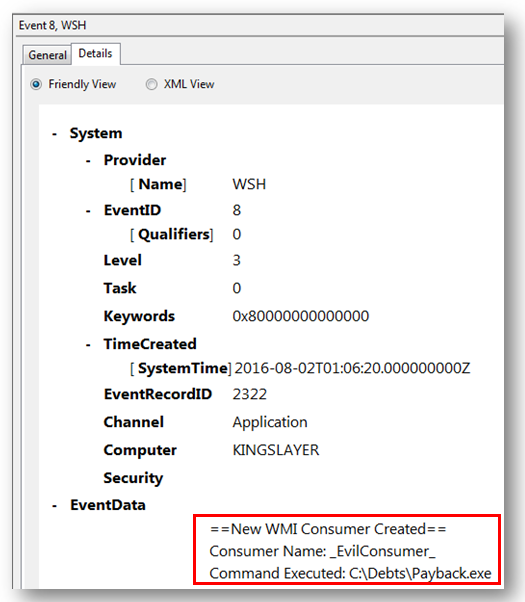Click the Command Executed Payback.exe line
This screenshot has width=525, height=602.
click(x=350, y=574)
